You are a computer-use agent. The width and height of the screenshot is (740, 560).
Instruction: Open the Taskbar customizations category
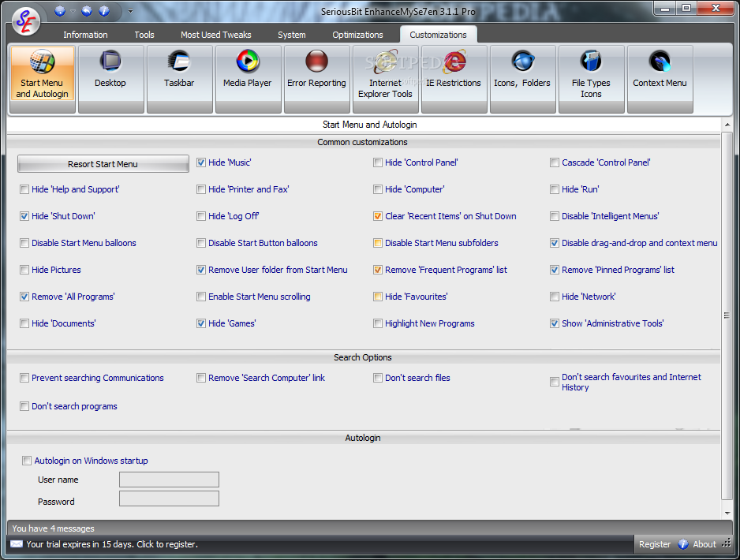[179, 79]
